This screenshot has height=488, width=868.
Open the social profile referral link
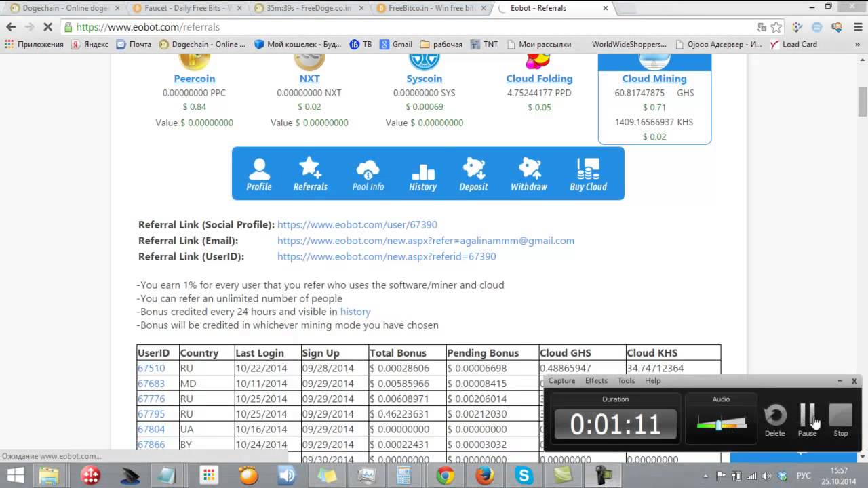pos(357,224)
